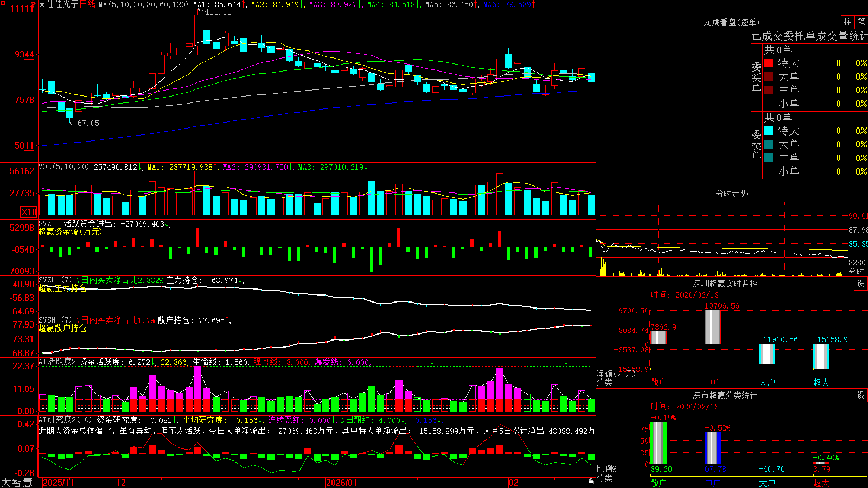Click the 中户 19706.56 bar in the monitor chart
868x488 pixels.
point(713,327)
